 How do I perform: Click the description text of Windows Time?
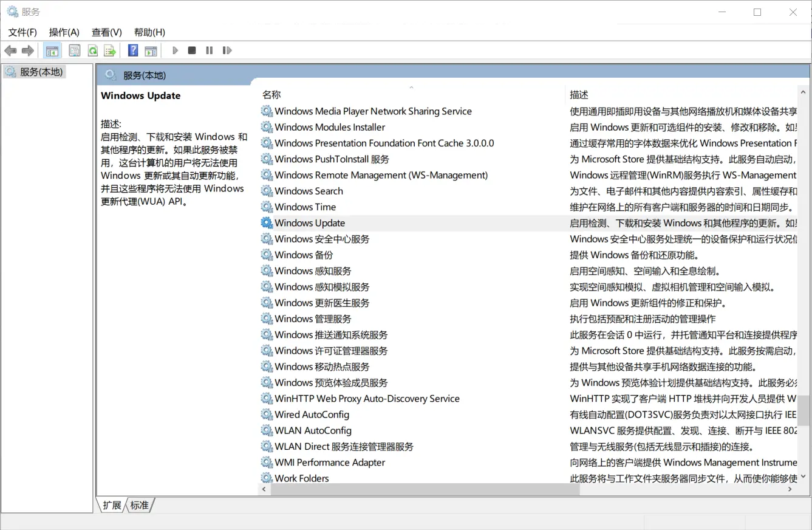click(x=683, y=207)
